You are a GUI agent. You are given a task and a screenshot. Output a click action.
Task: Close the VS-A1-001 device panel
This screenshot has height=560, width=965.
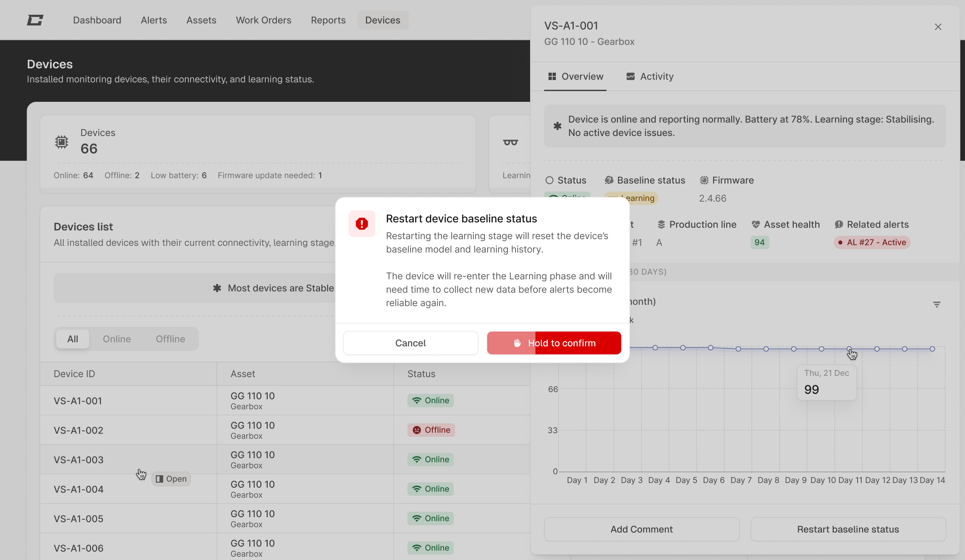pos(938,27)
